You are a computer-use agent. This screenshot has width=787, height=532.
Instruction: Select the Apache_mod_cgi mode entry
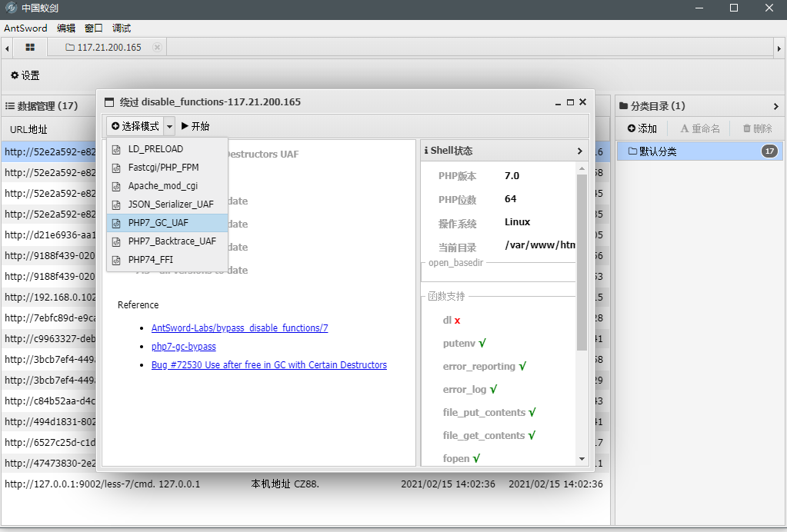tap(162, 186)
